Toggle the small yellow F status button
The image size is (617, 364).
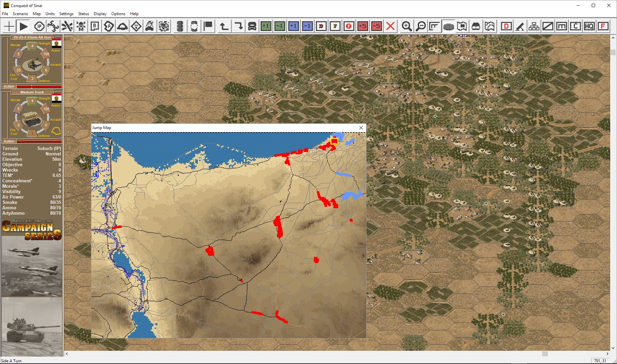click(x=335, y=26)
